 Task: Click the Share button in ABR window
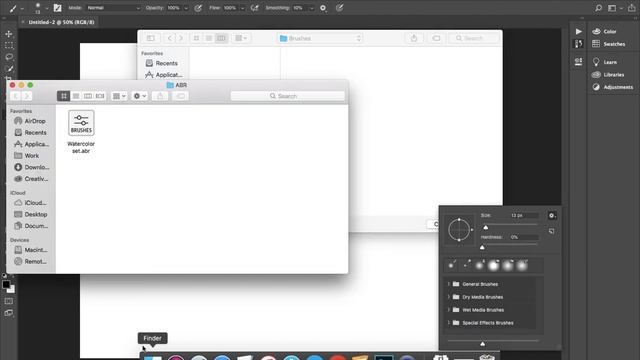click(x=160, y=96)
